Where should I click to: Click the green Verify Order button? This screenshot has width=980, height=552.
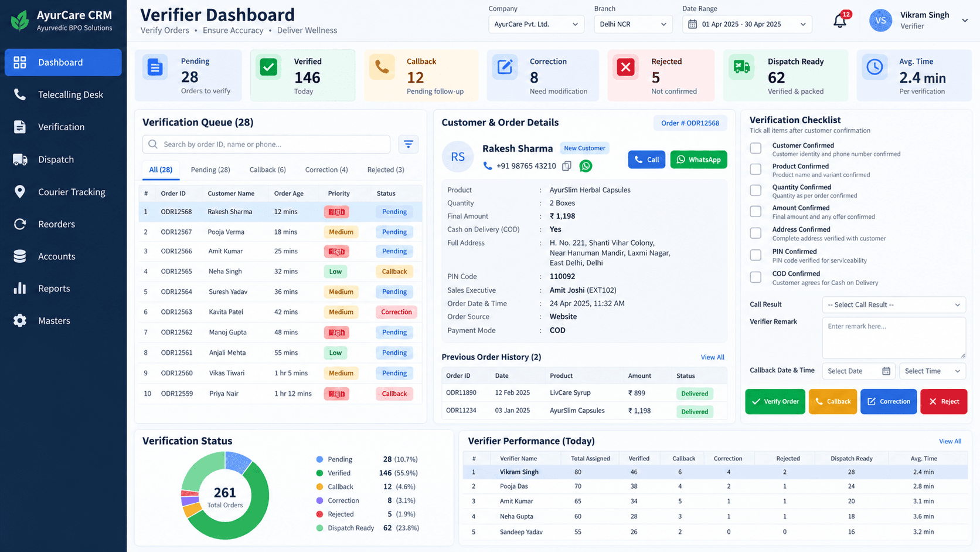(775, 401)
